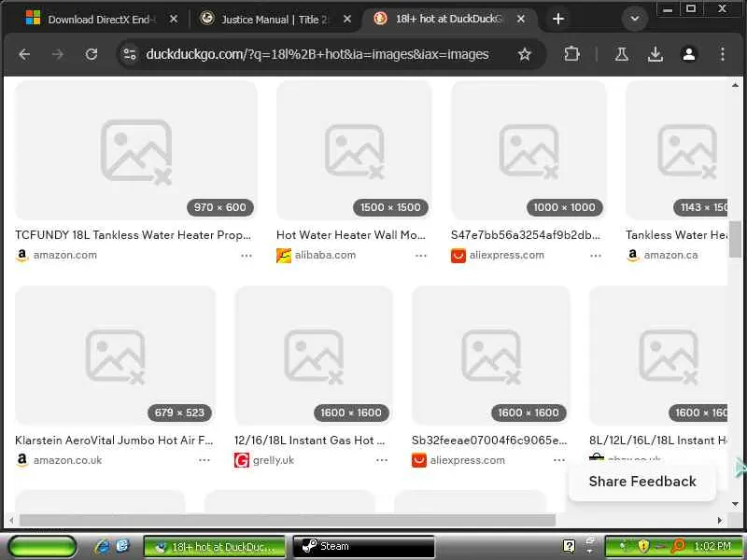Click the magnifier tray icon
The image size is (747, 560).
tap(679, 546)
